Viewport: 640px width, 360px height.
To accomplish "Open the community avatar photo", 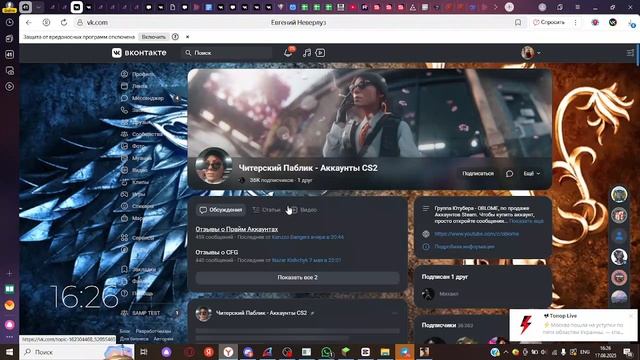I will (213, 166).
